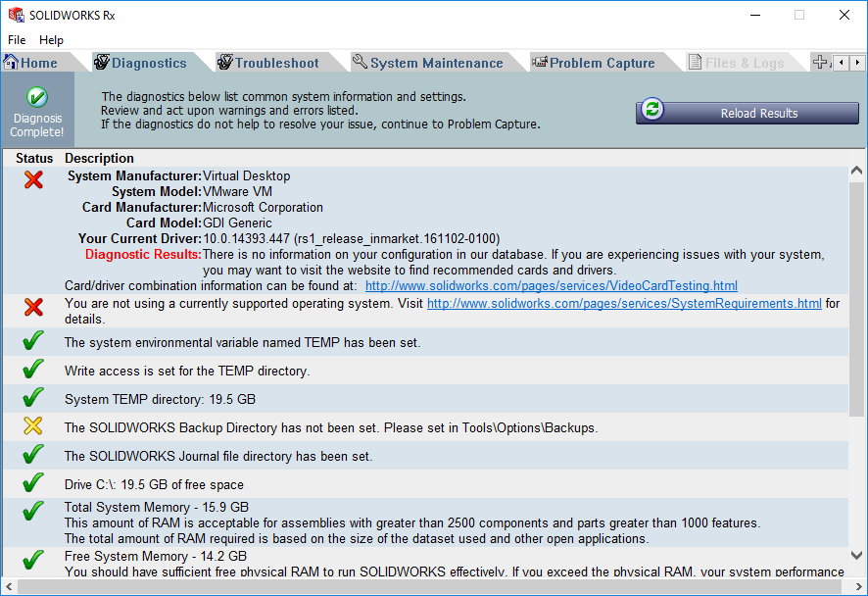Viewport: 868px width, 596px height.
Task: Click the tab strip right arrow
Action: point(857,62)
